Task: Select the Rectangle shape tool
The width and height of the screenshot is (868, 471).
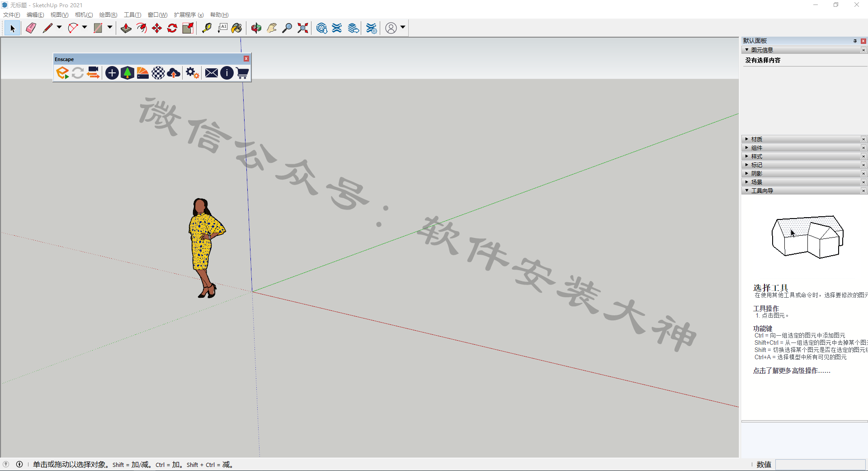Action: (98, 28)
